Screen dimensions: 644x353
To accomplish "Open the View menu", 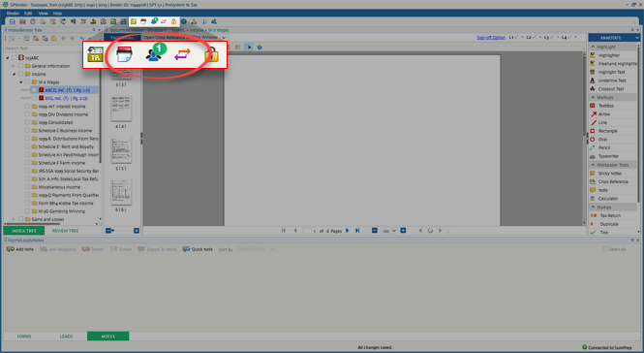I will 44,14.
